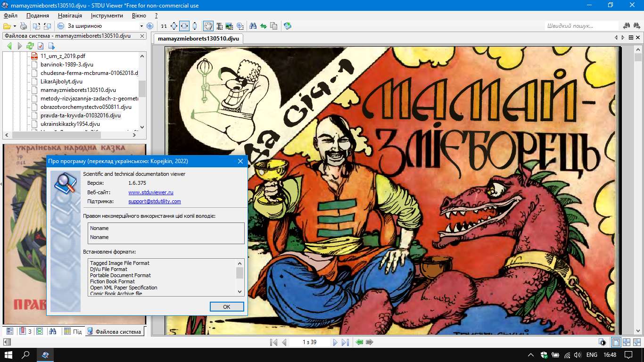Open the Windows Start menu
The width and height of the screenshot is (644, 362).
(8, 355)
